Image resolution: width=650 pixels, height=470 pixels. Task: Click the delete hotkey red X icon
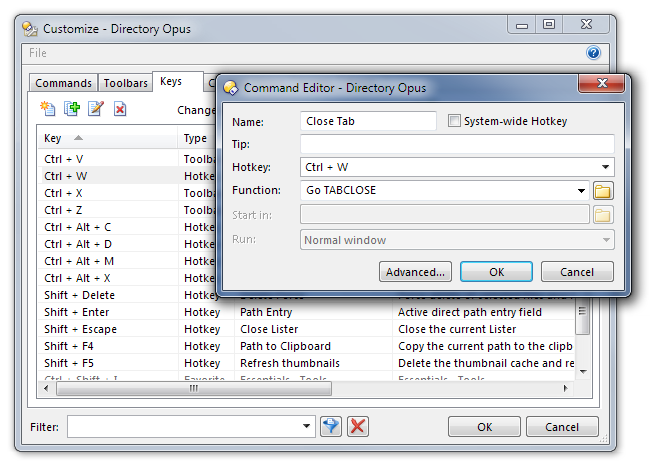(x=120, y=109)
